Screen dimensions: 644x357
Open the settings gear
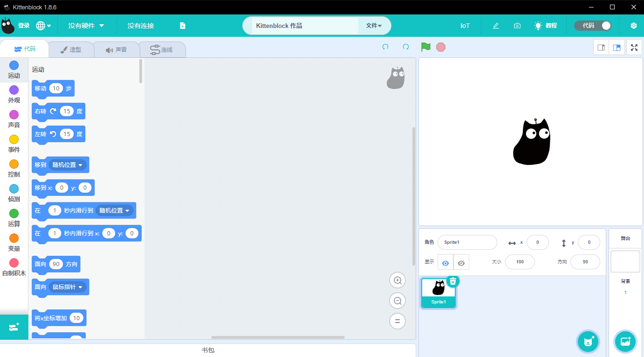point(633,26)
